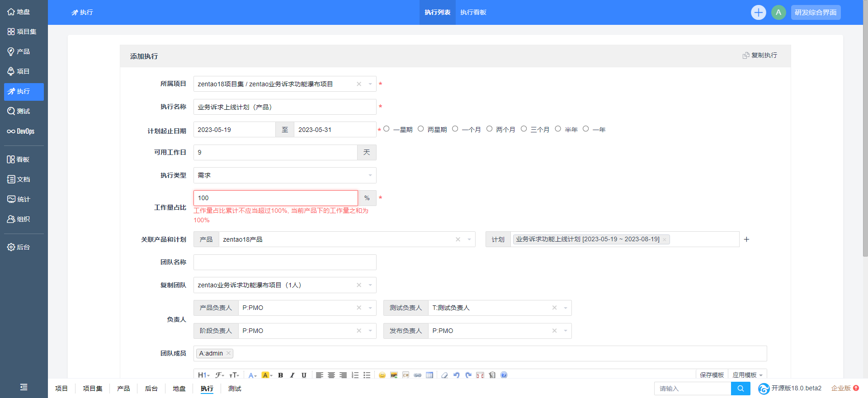
Task: Click the 研发综合界面 button
Action: pos(815,12)
